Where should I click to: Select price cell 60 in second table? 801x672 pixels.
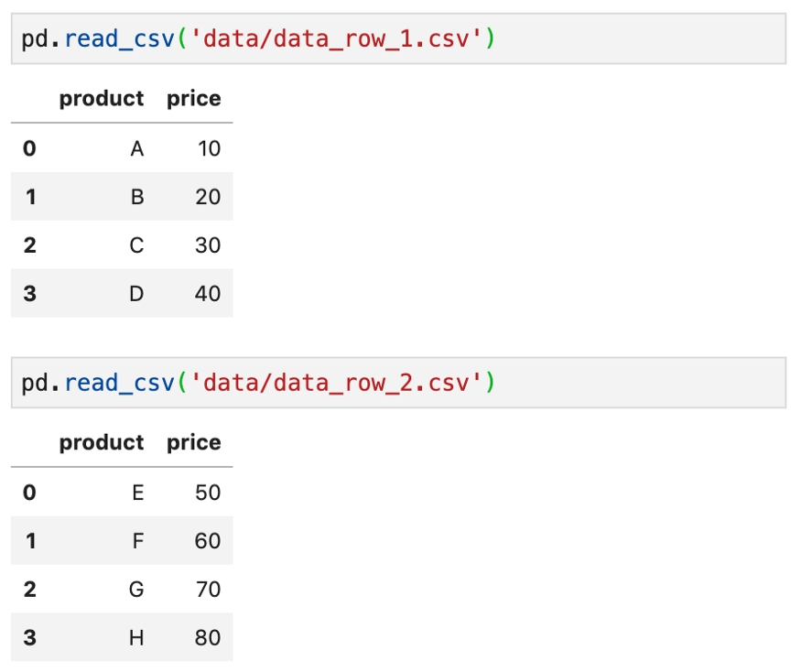208,541
